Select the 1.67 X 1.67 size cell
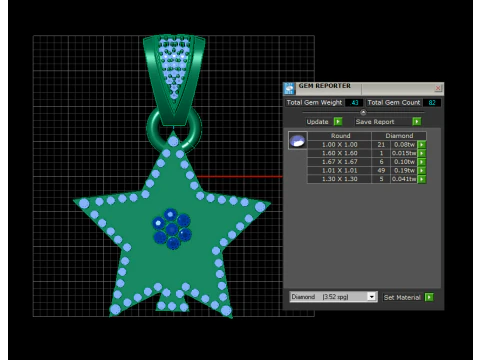 coord(339,162)
